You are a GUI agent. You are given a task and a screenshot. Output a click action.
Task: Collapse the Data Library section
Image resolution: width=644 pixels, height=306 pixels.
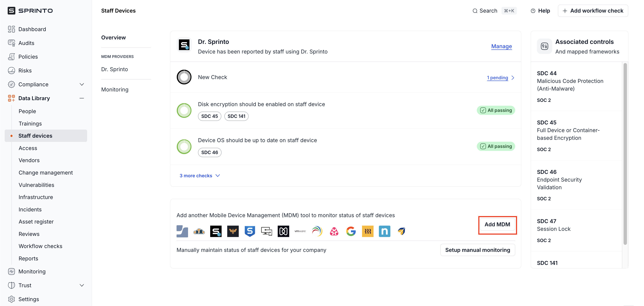click(82, 98)
